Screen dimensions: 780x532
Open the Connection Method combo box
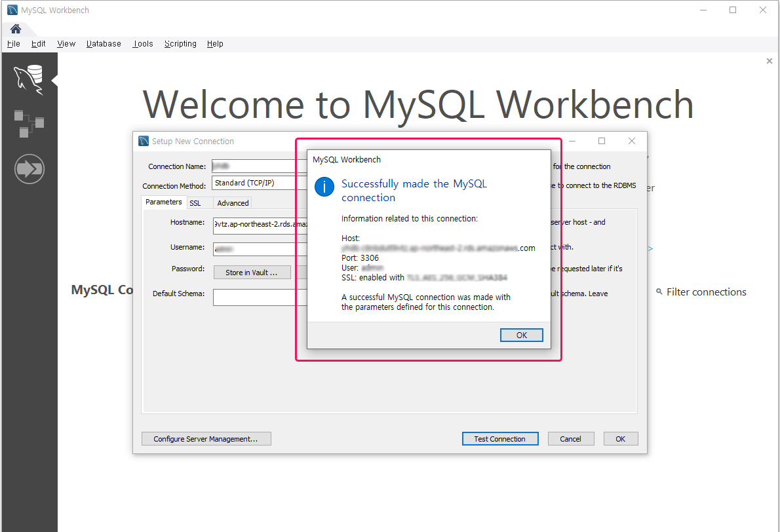(260, 183)
